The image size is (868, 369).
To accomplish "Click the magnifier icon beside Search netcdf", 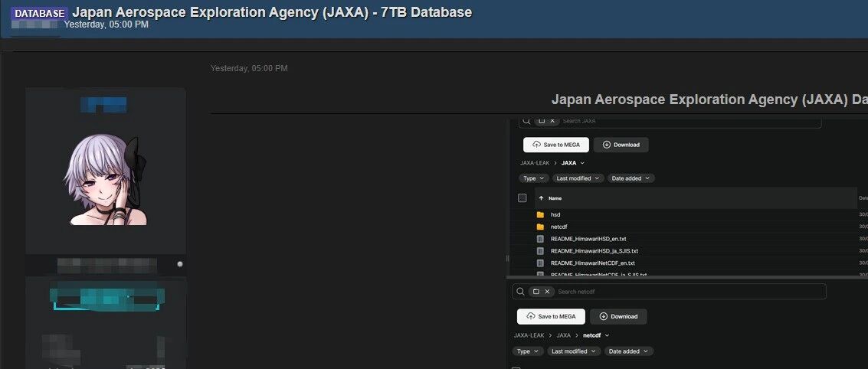I will [519, 292].
